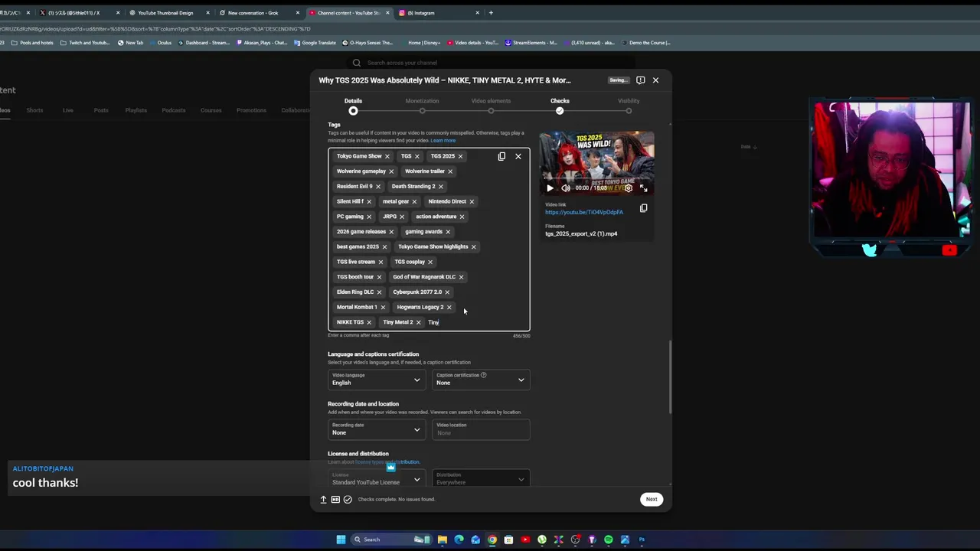The width and height of the screenshot is (980, 551).
Task: Go to the Monetization step
Action: (x=422, y=106)
